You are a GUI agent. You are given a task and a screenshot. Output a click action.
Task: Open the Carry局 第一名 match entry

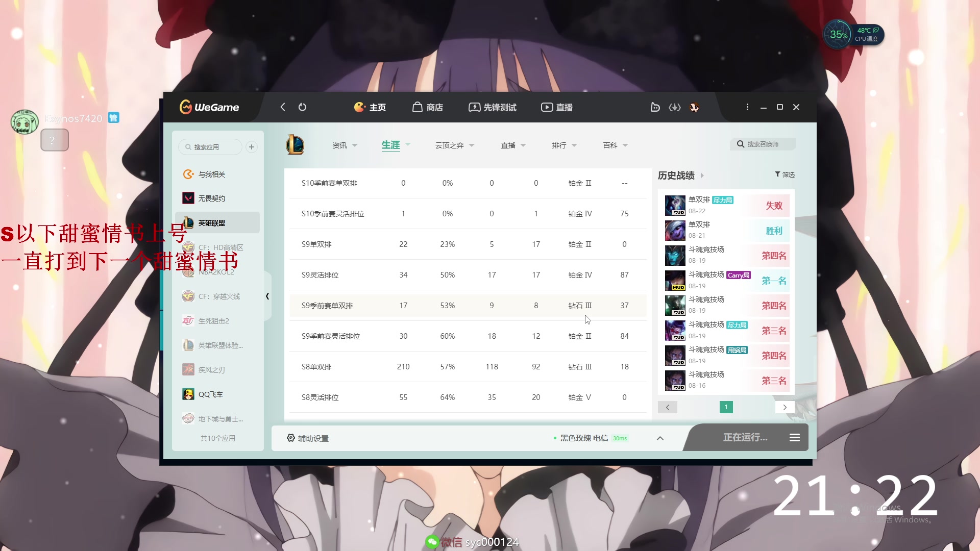pos(726,280)
